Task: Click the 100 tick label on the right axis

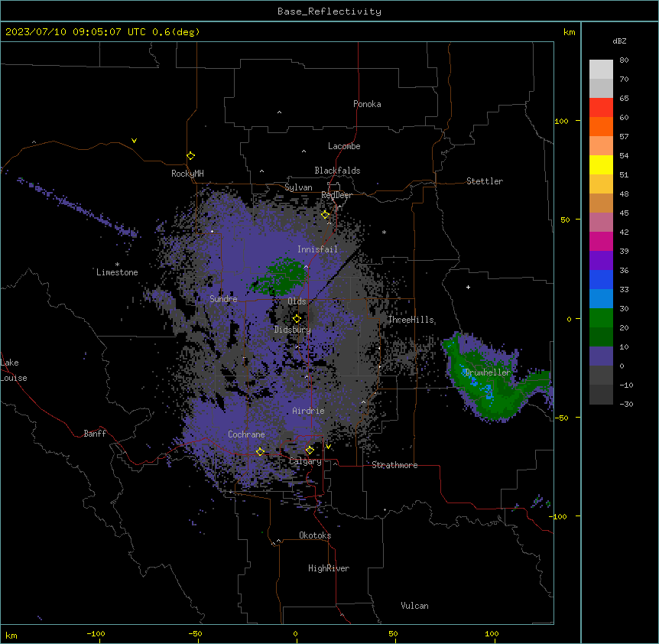Action: [561, 121]
